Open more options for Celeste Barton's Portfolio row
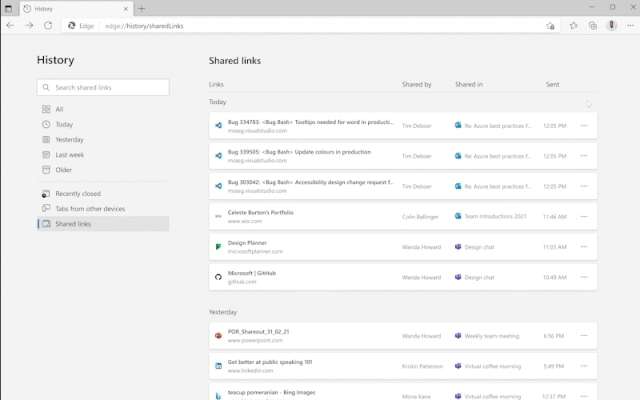640x400 pixels. click(584, 216)
